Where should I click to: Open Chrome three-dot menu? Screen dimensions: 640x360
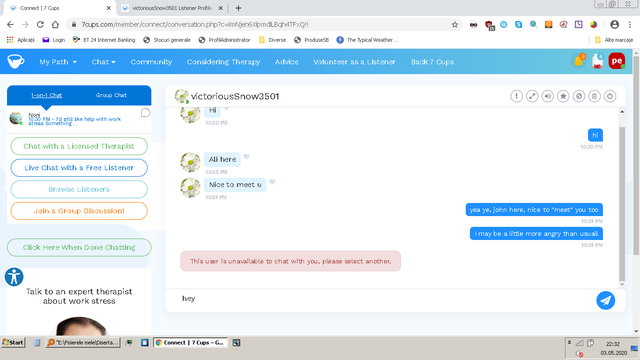pyautogui.click(x=629, y=24)
